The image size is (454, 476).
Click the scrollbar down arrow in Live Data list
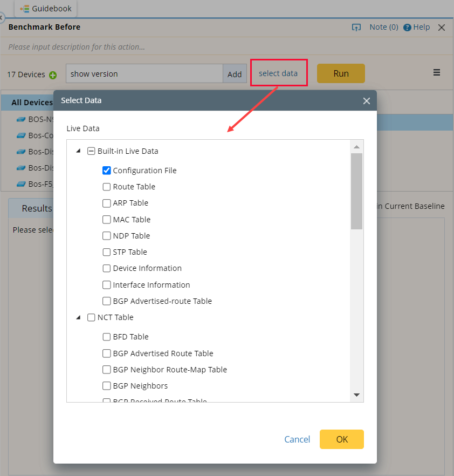[356, 395]
